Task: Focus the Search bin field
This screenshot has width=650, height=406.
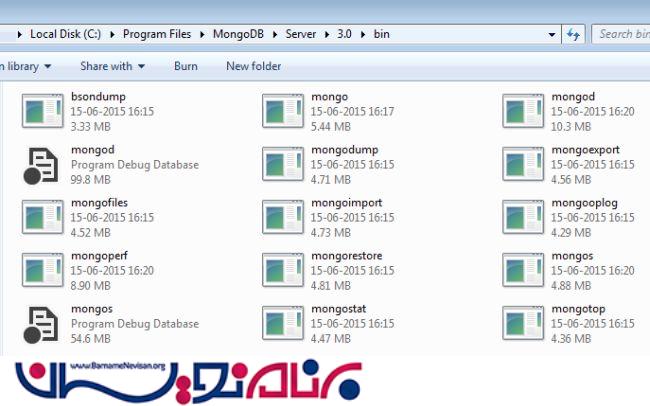Action: (x=621, y=34)
